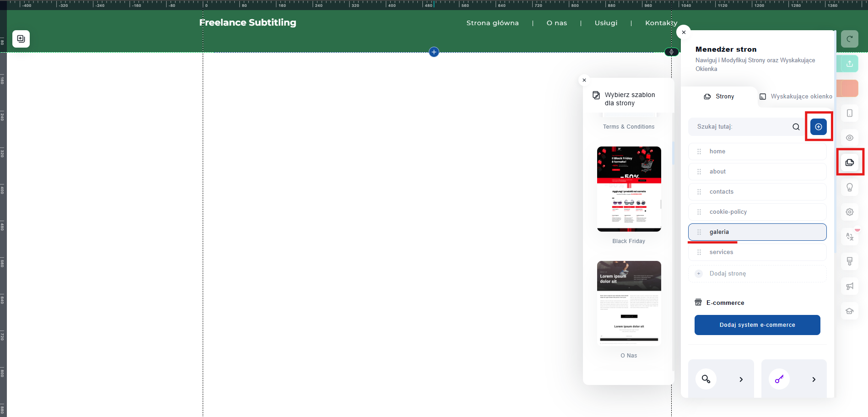
Task: Toggle preview with the eye icon
Action: tap(850, 138)
